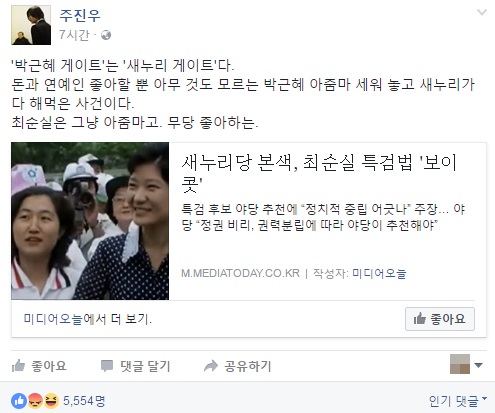This screenshot has height=413, width=495.
Task: Click the 공유하기 share arrow icon
Action: (x=211, y=366)
